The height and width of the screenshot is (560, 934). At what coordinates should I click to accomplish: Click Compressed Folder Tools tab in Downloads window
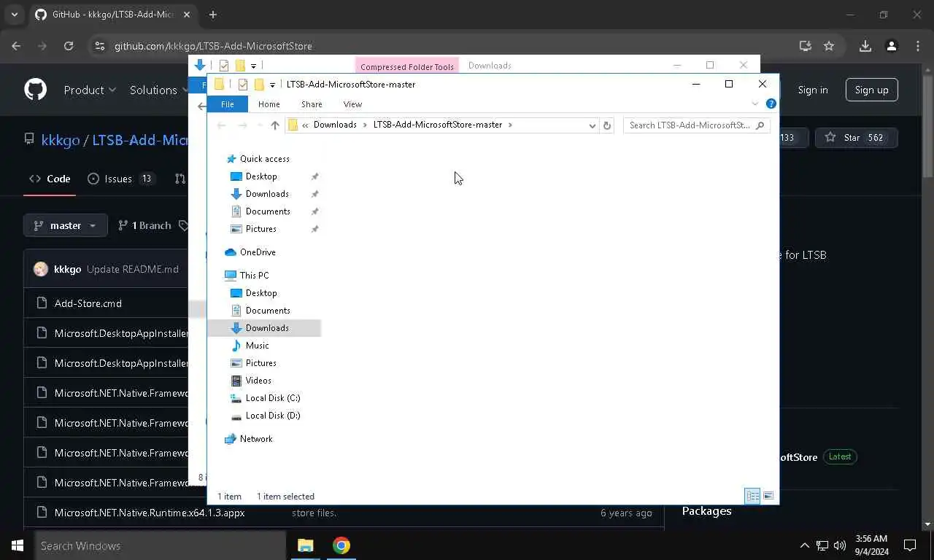407,66
